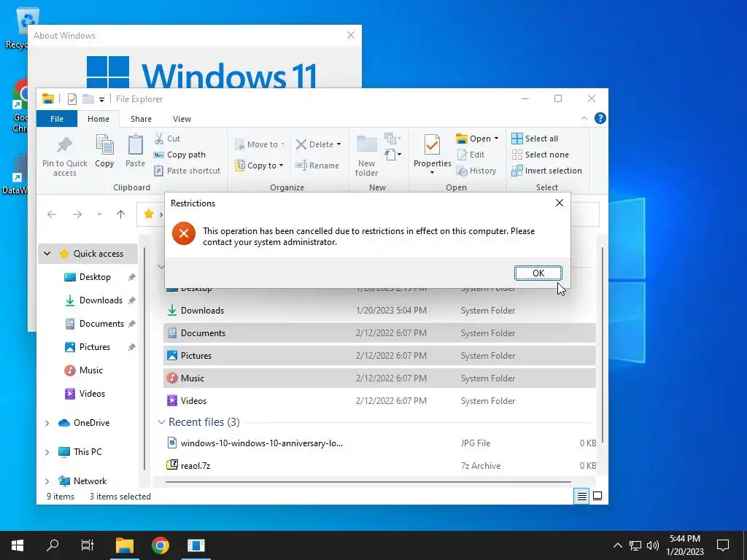Image resolution: width=747 pixels, height=560 pixels.
Task: Click the Up one level arrow
Action: tap(120, 214)
